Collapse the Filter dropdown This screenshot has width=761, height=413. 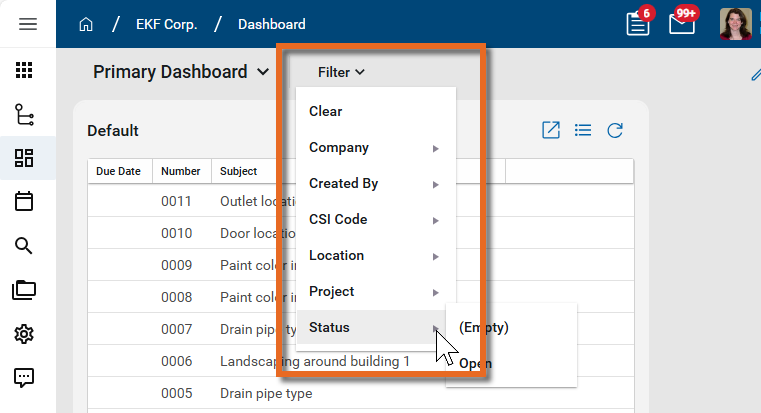[x=341, y=72]
